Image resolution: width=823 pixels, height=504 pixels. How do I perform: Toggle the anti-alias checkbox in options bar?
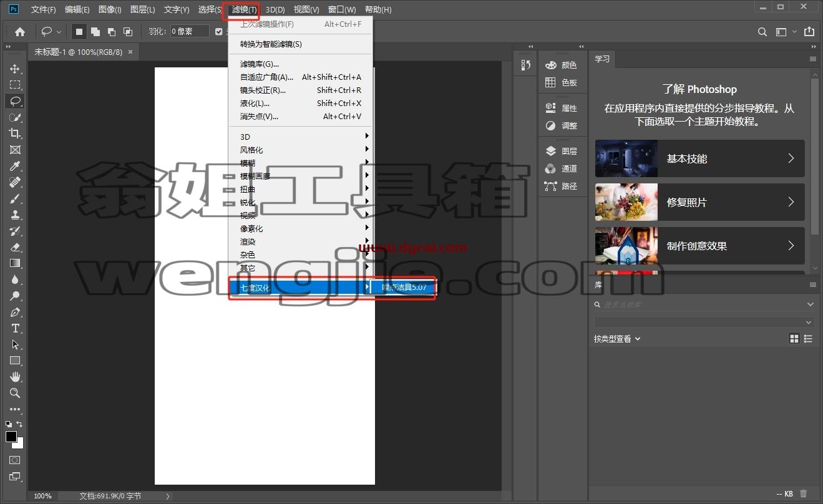218,31
